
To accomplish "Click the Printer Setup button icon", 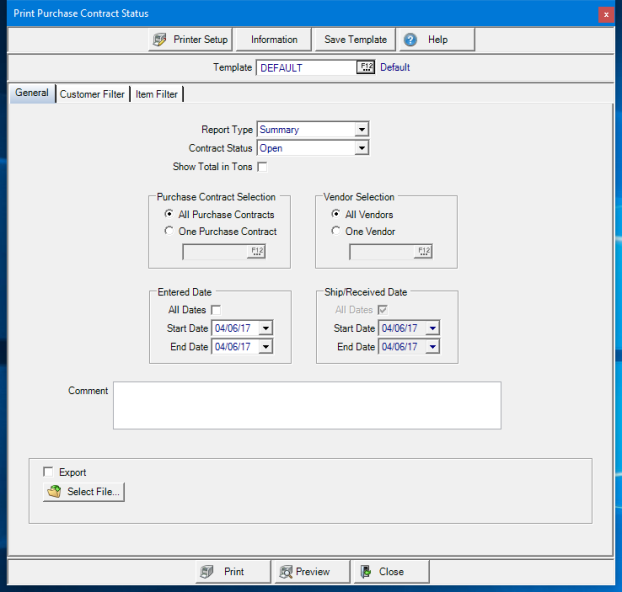I will (159, 40).
